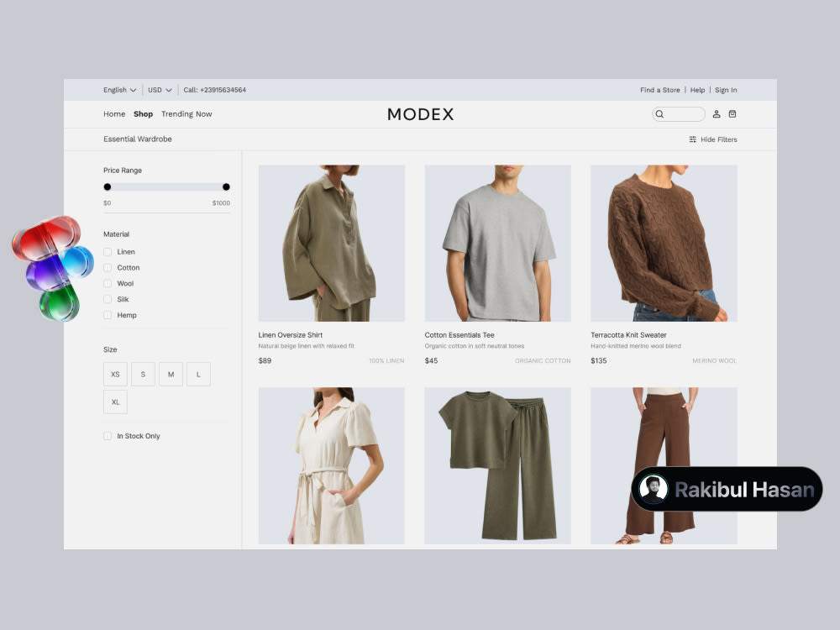Click the Linen Oversize Shirt title
Image resolution: width=840 pixels, height=630 pixels.
[291, 335]
